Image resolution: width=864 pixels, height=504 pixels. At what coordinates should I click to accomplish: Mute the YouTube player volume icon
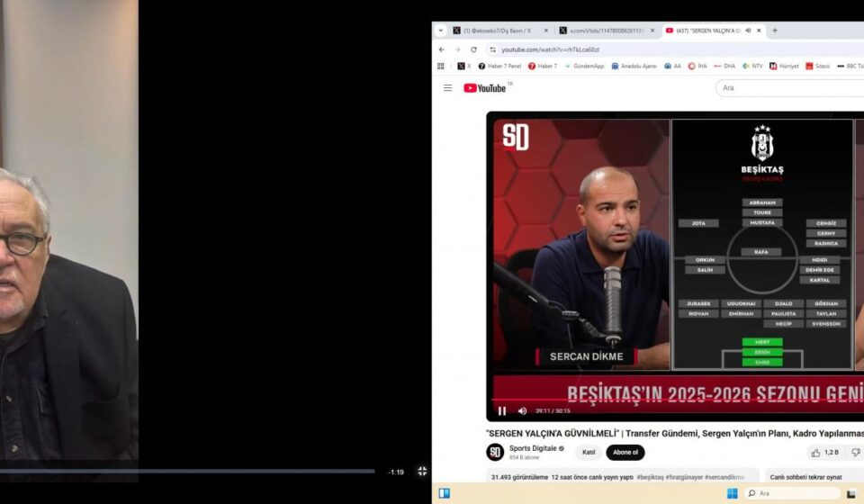(x=522, y=411)
